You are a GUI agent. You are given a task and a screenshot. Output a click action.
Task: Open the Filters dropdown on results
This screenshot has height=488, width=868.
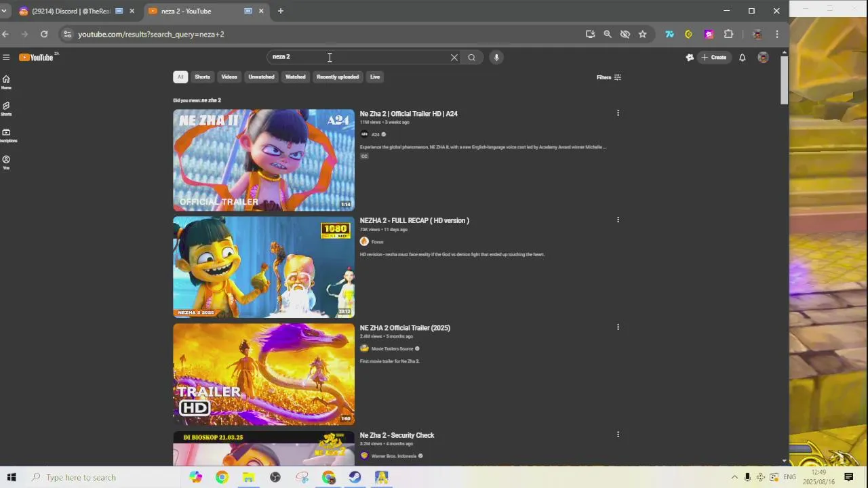tap(609, 77)
